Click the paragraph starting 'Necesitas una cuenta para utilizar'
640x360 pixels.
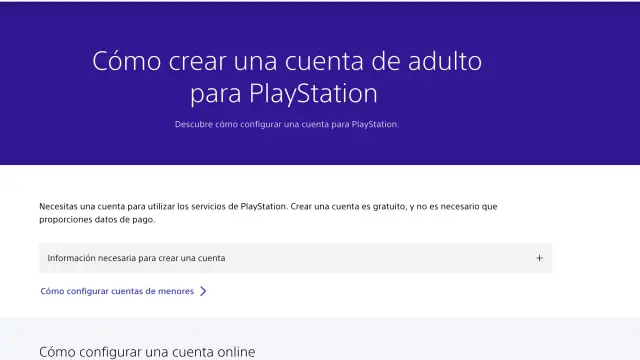click(x=268, y=213)
